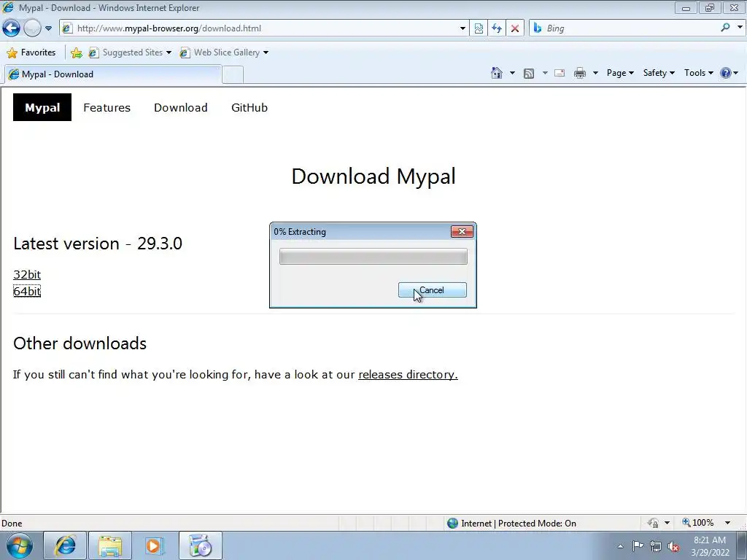747x560 pixels.
Task: Click the network tray icon
Action: (656, 546)
